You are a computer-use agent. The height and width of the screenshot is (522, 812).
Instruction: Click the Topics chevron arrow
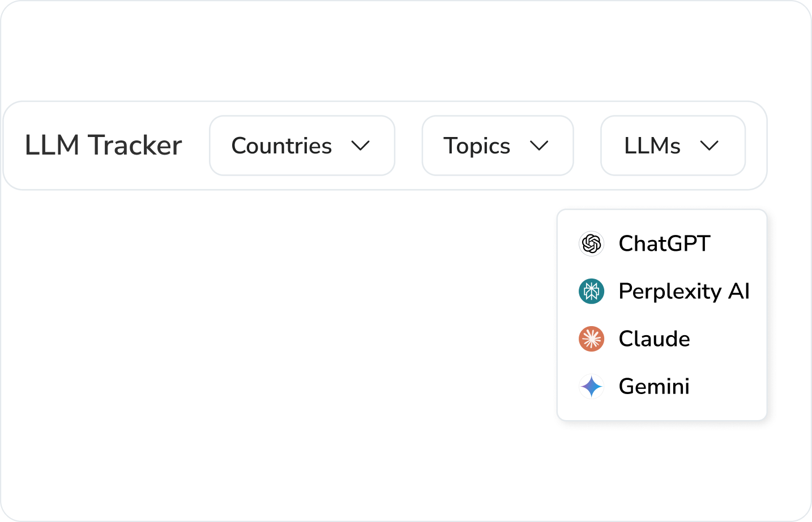(x=540, y=146)
